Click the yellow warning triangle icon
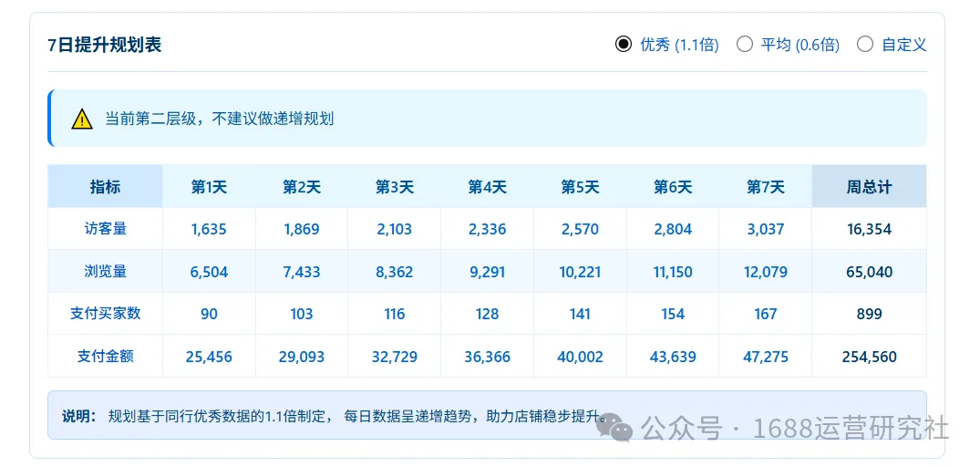The image size is (980, 467). point(82,119)
